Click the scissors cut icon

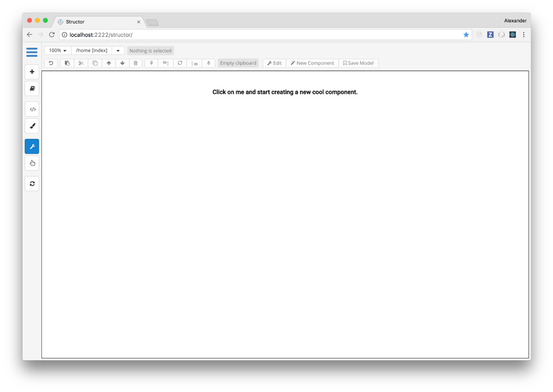(81, 63)
